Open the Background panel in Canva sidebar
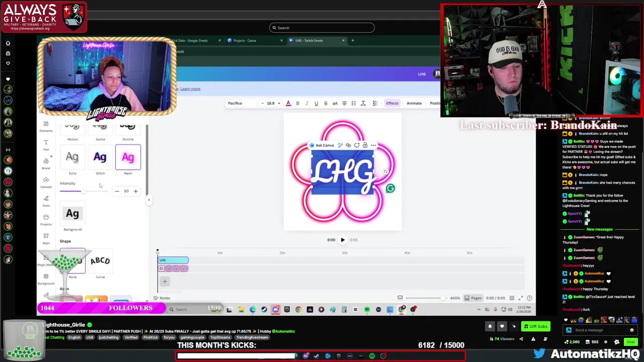Image resolution: width=644 pixels, height=362 pixels. tap(46, 279)
